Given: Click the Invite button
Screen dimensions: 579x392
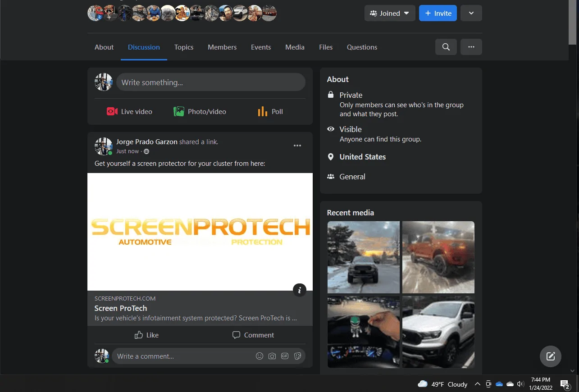Looking at the screenshot, I should pyautogui.click(x=438, y=13).
